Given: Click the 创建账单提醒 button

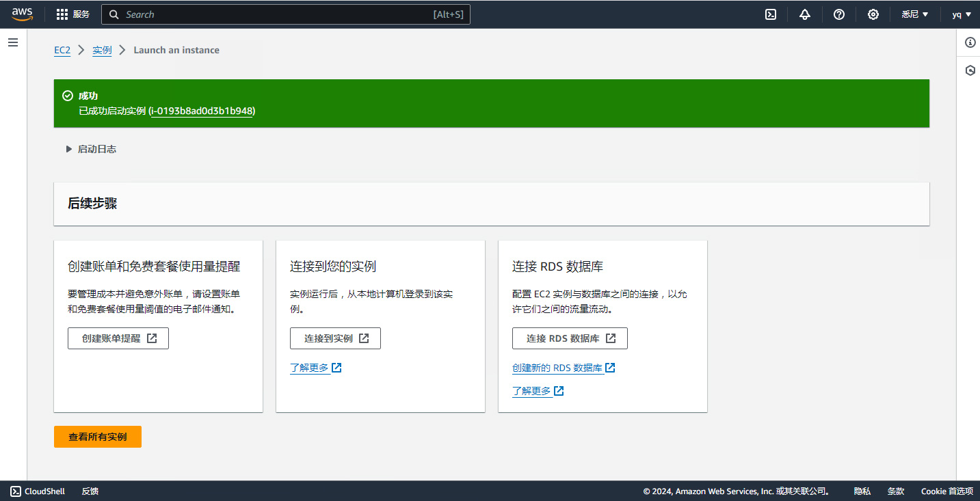Looking at the screenshot, I should tap(118, 338).
